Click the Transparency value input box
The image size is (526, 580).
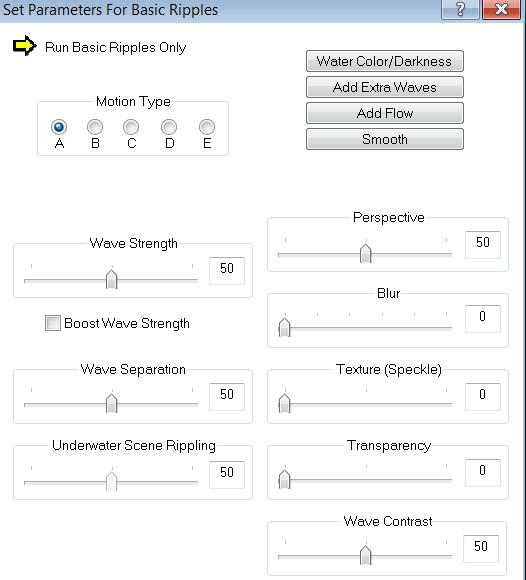[x=483, y=472]
